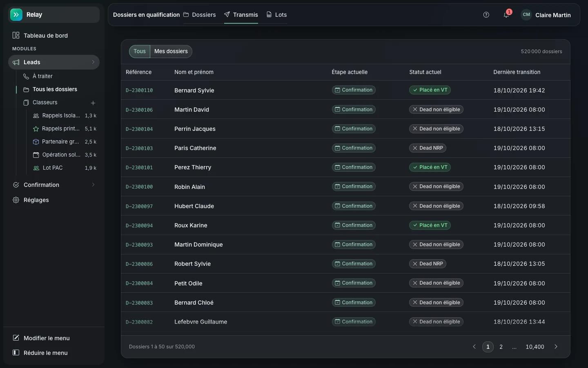
Task: Click the calendar icon of Opération sol
Action: coord(36,155)
